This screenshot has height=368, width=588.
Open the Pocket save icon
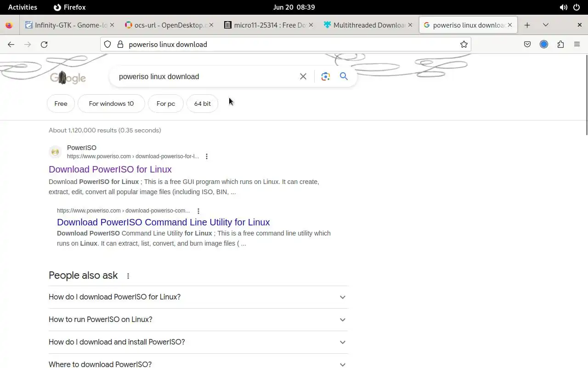(x=527, y=44)
